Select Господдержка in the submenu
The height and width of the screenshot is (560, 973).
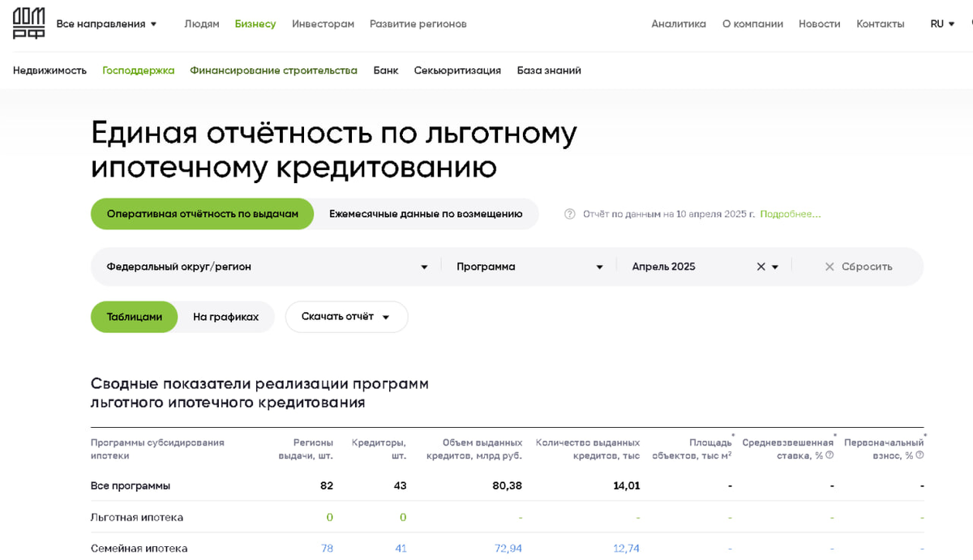[x=139, y=71]
